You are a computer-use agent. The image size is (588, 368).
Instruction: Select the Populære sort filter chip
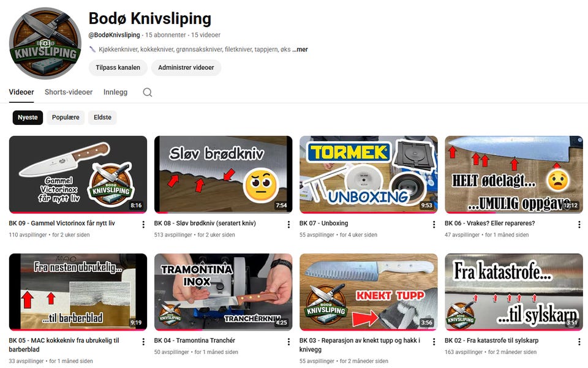click(66, 118)
